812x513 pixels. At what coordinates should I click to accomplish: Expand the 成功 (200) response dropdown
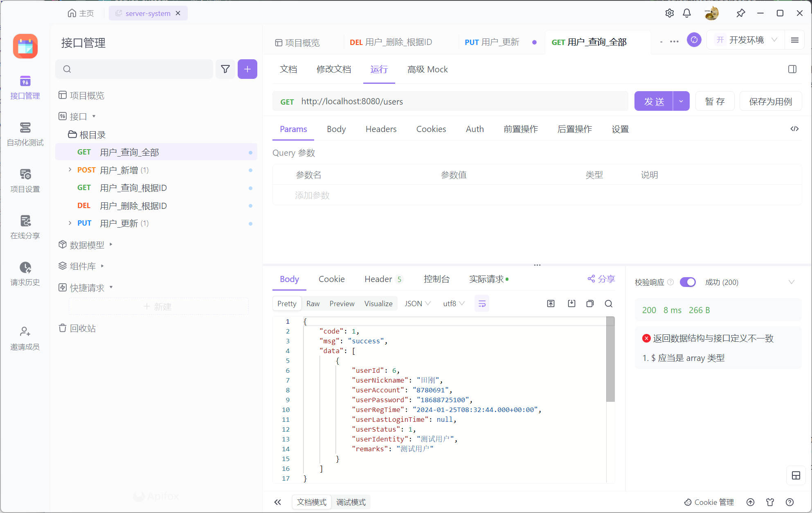pyautogui.click(x=792, y=282)
